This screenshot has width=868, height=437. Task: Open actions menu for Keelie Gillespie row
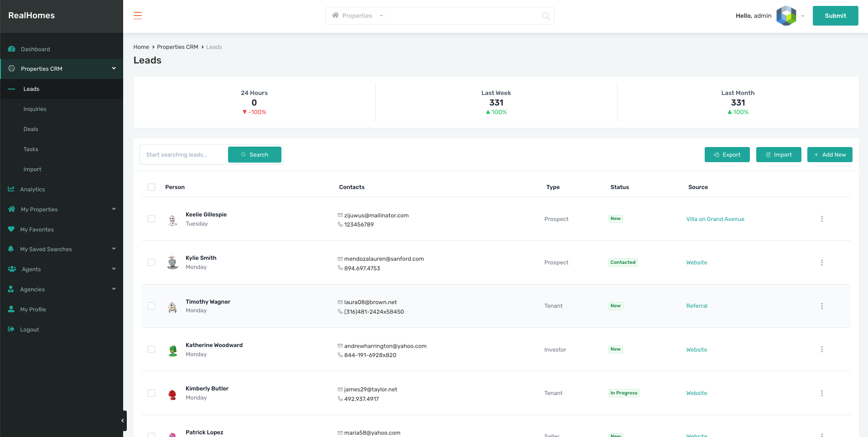tap(821, 219)
